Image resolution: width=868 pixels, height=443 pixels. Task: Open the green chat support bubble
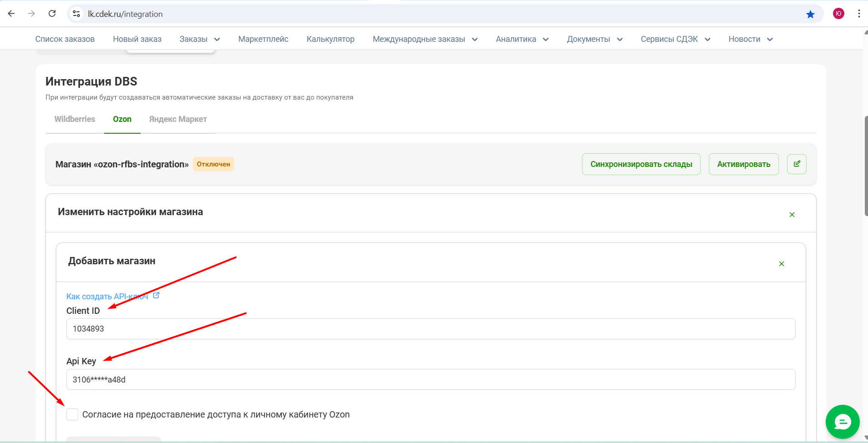click(842, 422)
